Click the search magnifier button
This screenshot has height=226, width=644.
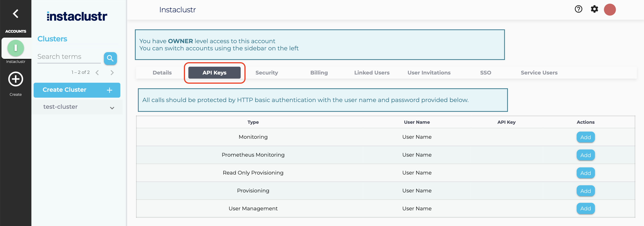click(110, 58)
